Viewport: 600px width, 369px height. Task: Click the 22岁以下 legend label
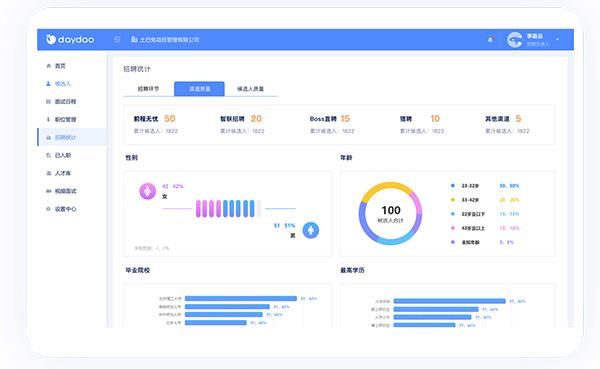point(473,214)
